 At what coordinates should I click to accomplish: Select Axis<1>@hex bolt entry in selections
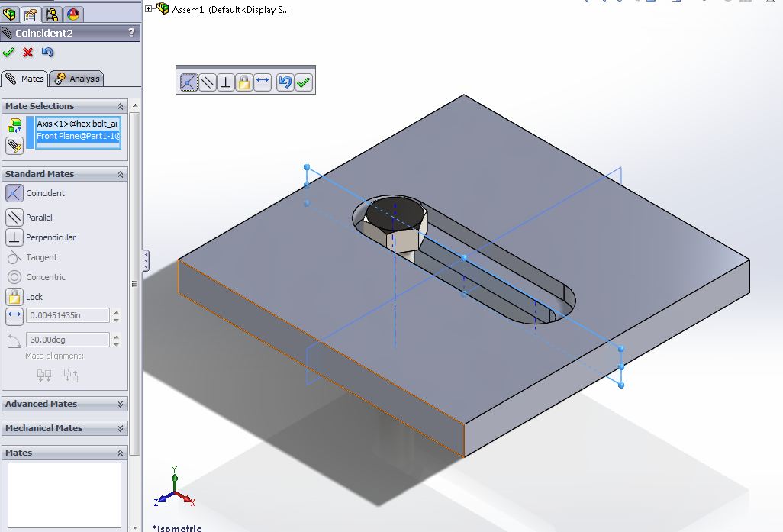coord(78,124)
